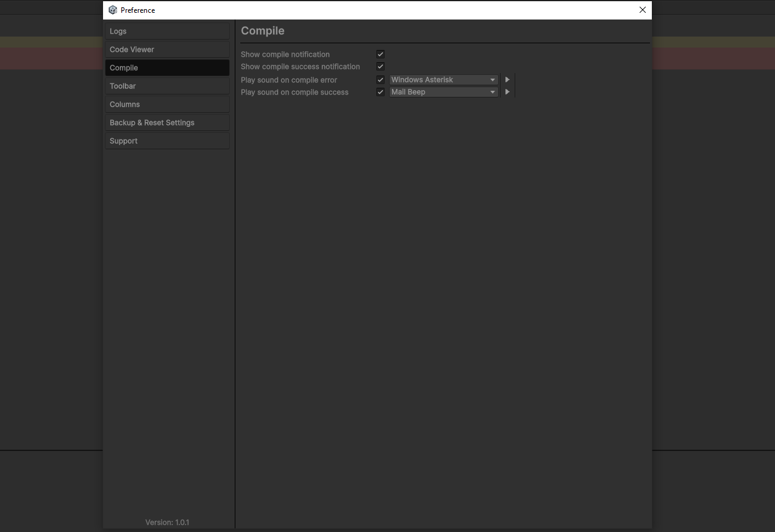Open the Toolbar preferences section
Image resolution: width=775 pixels, height=532 pixels.
(x=167, y=86)
